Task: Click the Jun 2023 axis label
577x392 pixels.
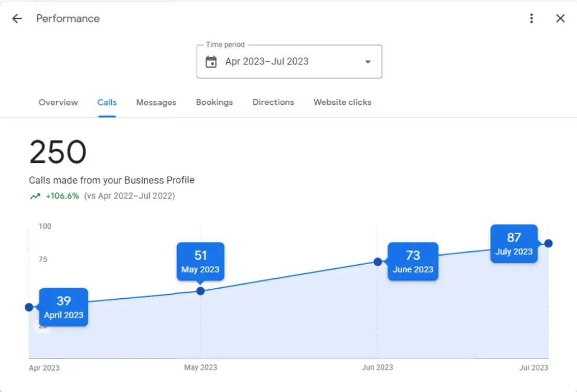Action: click(377, 367)
